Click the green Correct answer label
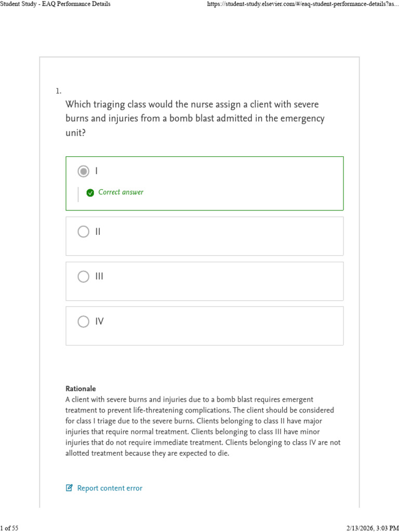The width and height of the screenshot is (399, 532). coord(121,192)
